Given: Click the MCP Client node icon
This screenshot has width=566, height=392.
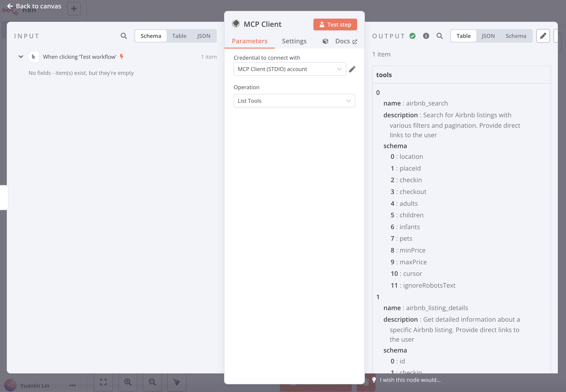Looking at the screenshot, I should (x=236, y=24).
